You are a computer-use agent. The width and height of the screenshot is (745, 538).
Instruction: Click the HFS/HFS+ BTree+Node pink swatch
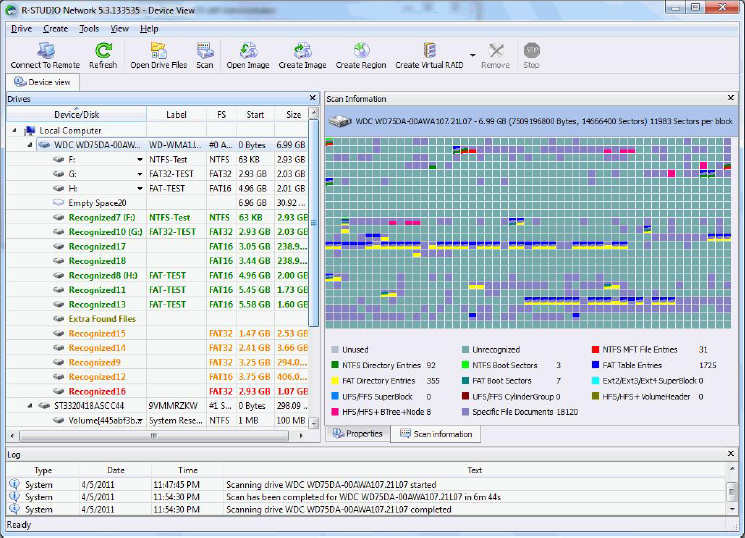pyautogui.click(x=334, y=412)
